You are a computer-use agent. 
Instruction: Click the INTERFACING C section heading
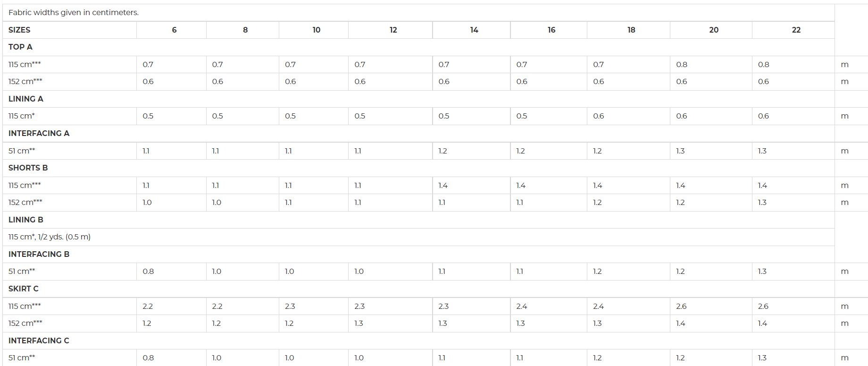coord(39,340)
